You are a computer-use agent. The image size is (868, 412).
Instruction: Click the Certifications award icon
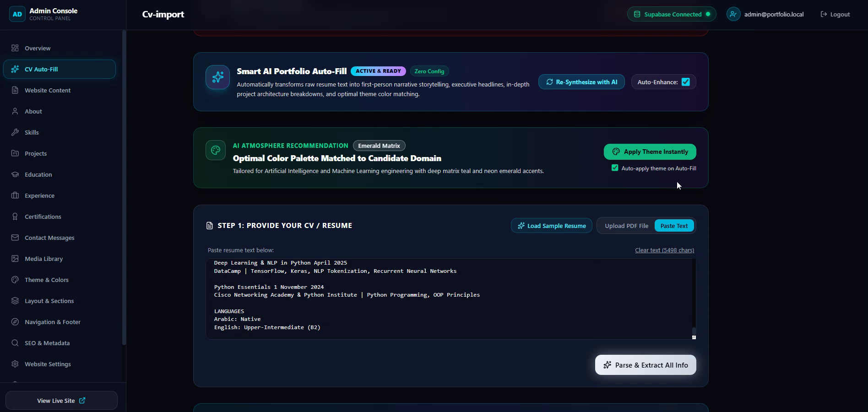click(x=15, y=217)
